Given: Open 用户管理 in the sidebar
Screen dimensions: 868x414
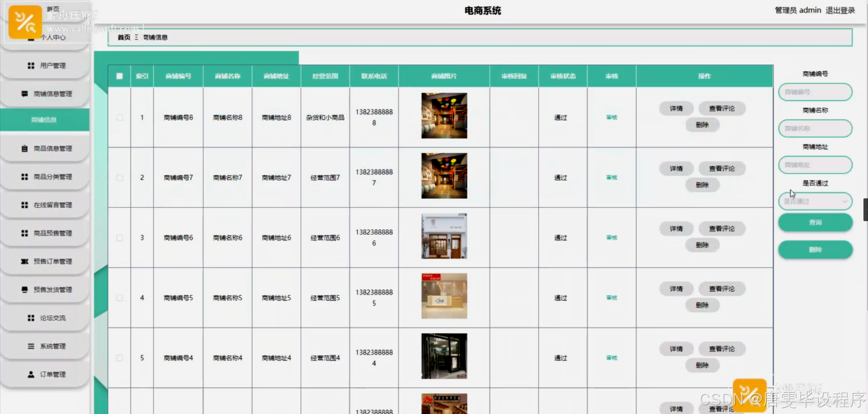Looking at the screenshot, I should pos(45,66).
